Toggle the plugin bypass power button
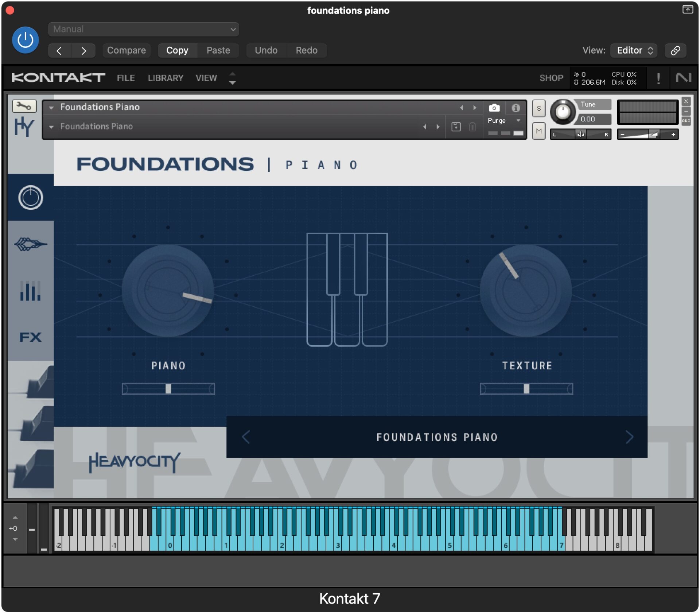The height and width of the screenshot is (613, 700). pos(25,40)
